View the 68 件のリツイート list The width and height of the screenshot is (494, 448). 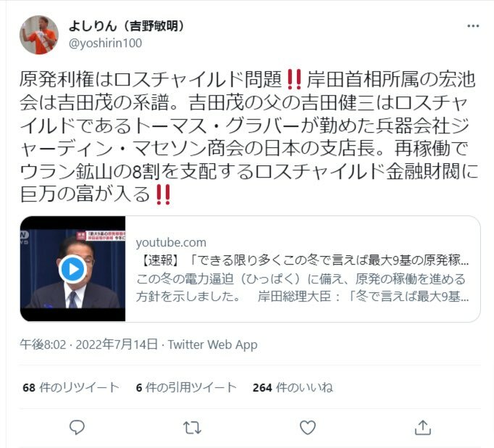pos(71,387)
